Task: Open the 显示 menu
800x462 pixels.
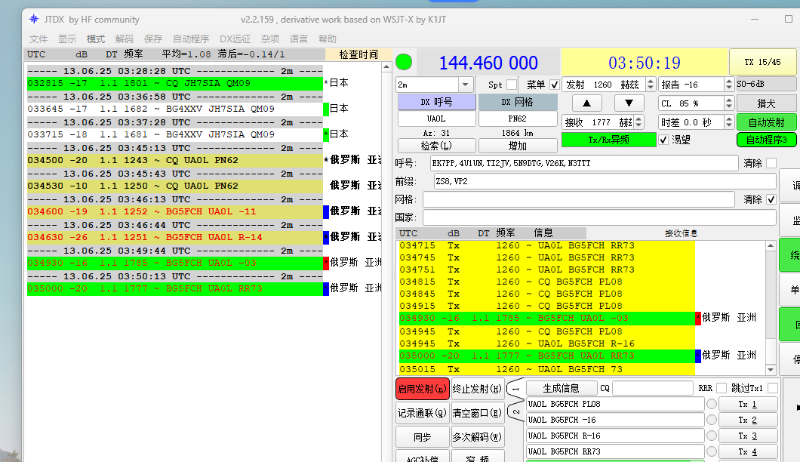Action: [67, 39]
